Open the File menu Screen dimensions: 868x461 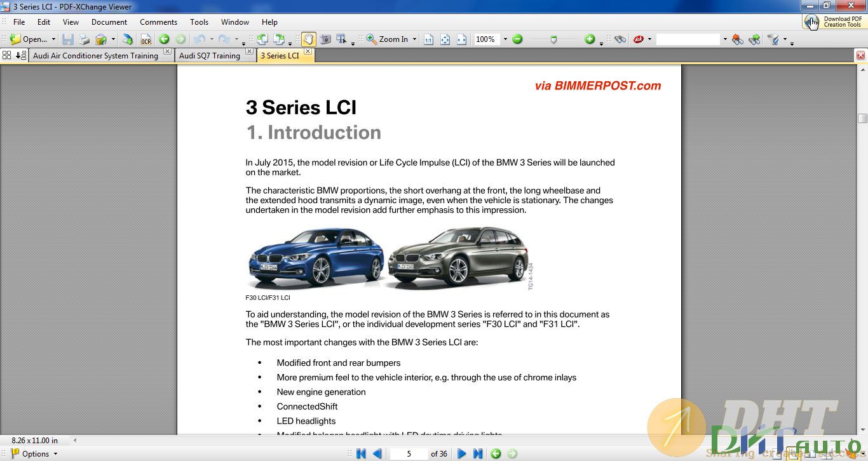click(x=19, y=22)
